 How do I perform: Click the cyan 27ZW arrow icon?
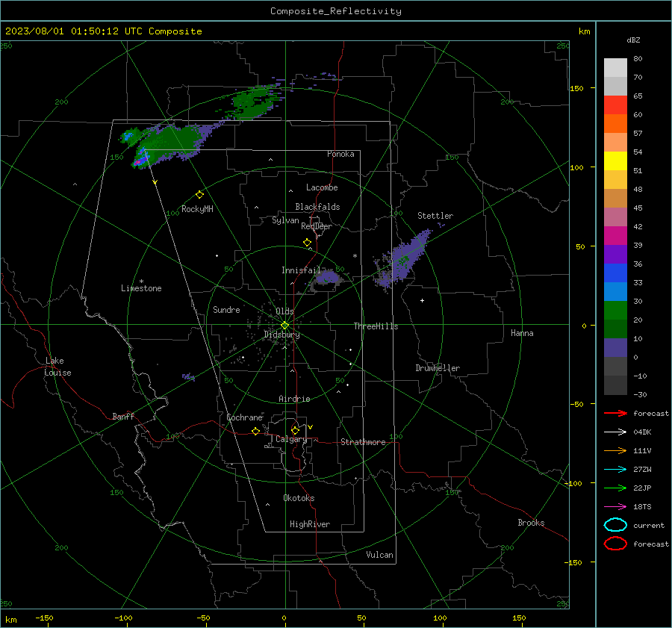pos(615,470)
